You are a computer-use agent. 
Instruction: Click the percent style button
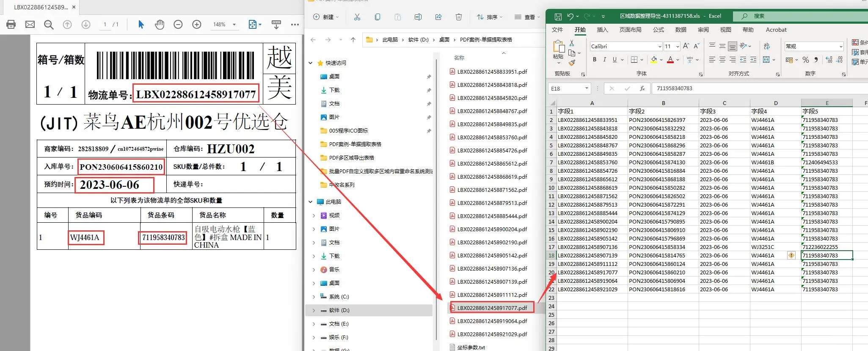(806, 60)
